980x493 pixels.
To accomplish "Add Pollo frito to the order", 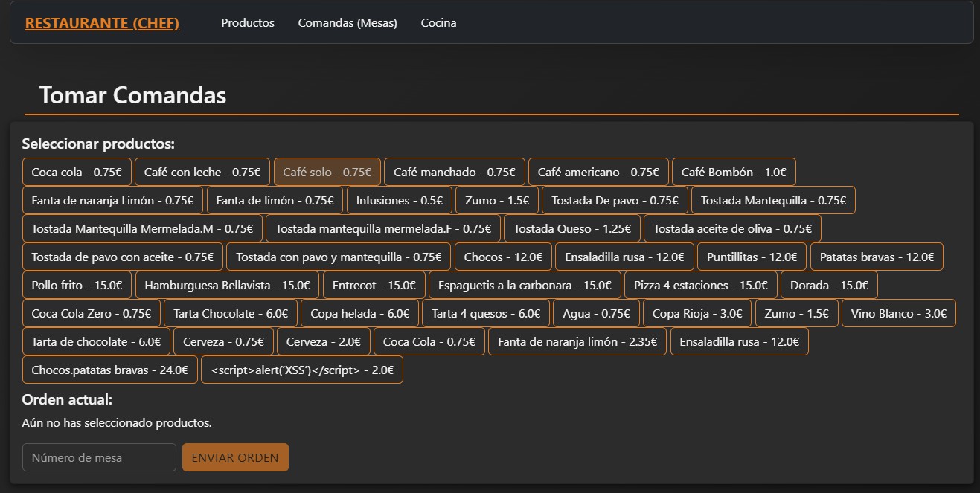I will 77,285.
